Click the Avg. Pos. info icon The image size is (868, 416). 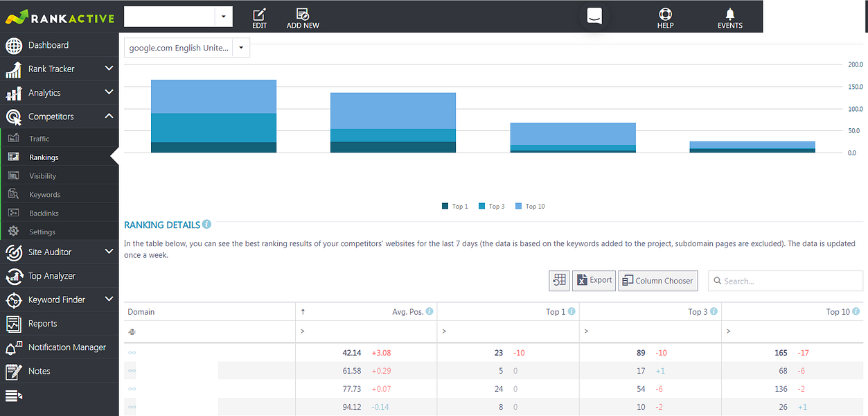430,311
